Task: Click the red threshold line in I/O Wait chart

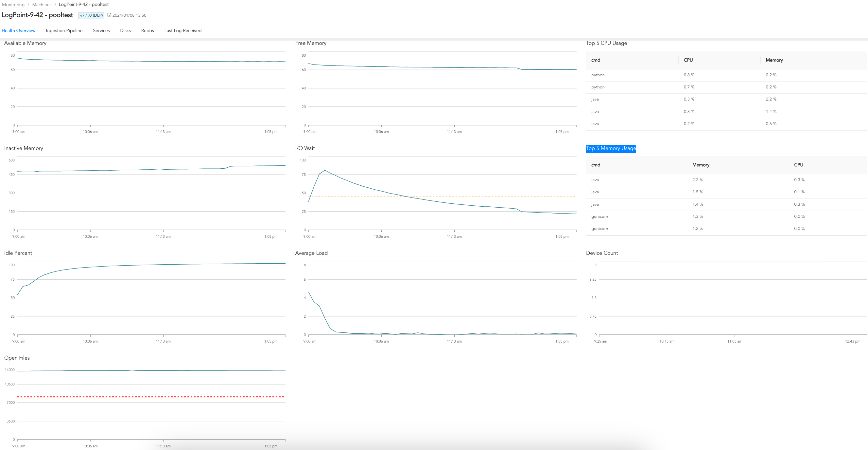Action: [438, 193]
